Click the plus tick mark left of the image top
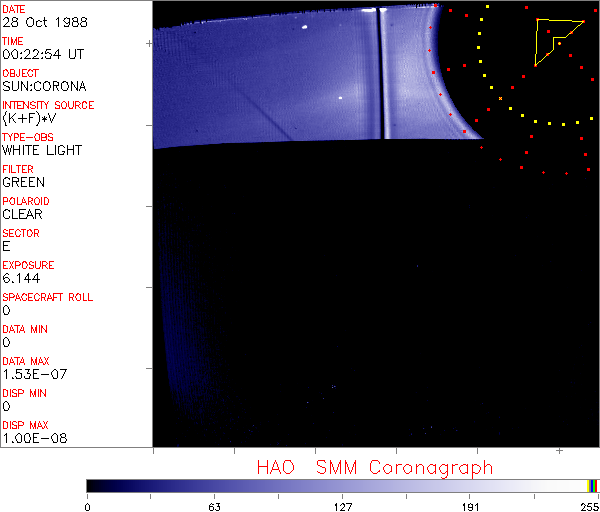The image size is (600, 512). 149,44
